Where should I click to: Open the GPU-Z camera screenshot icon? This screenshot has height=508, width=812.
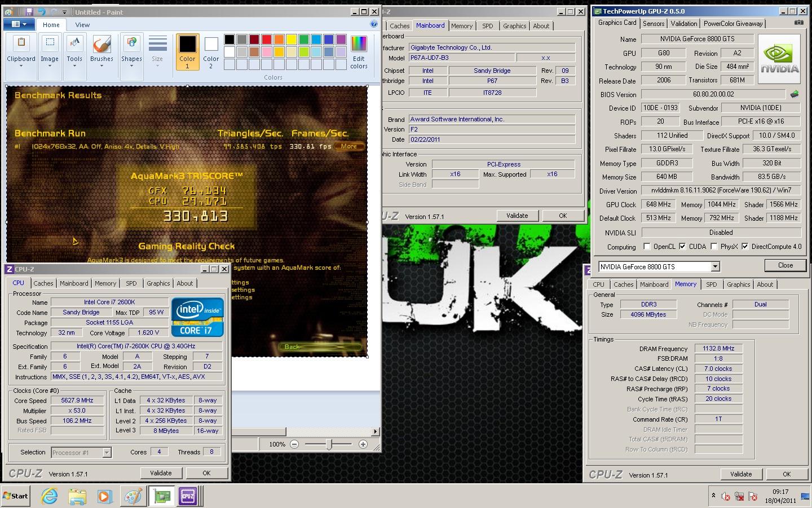pos(798,23)
